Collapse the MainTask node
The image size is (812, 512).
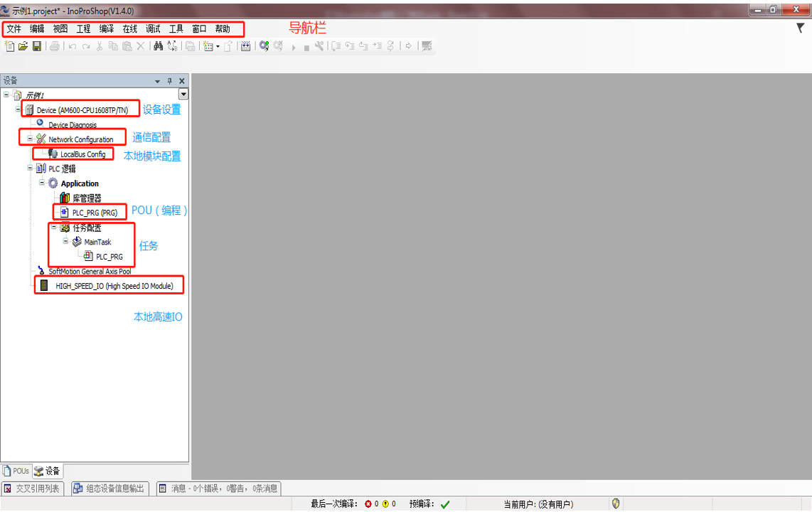pyautogui.click(x=65, y=241)
